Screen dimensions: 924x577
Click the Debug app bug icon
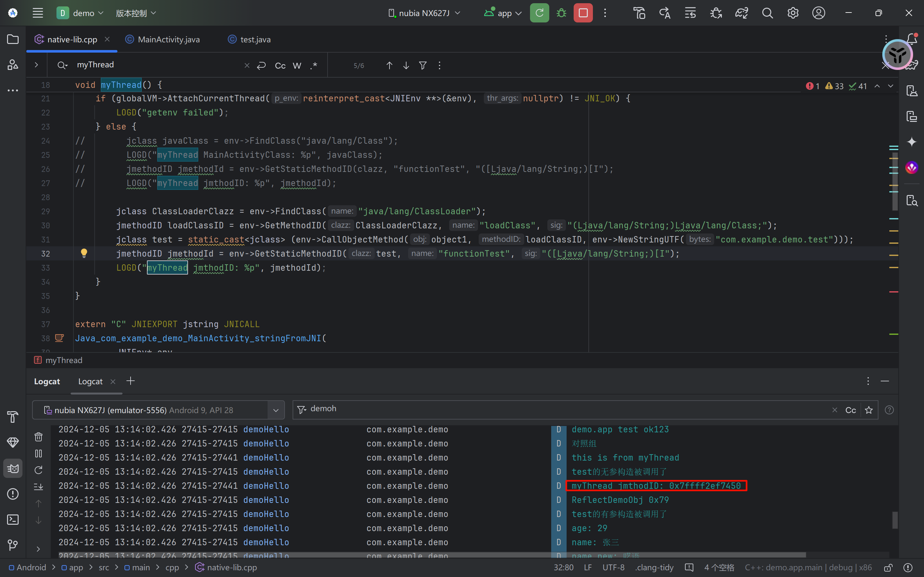tap(561, 13)
